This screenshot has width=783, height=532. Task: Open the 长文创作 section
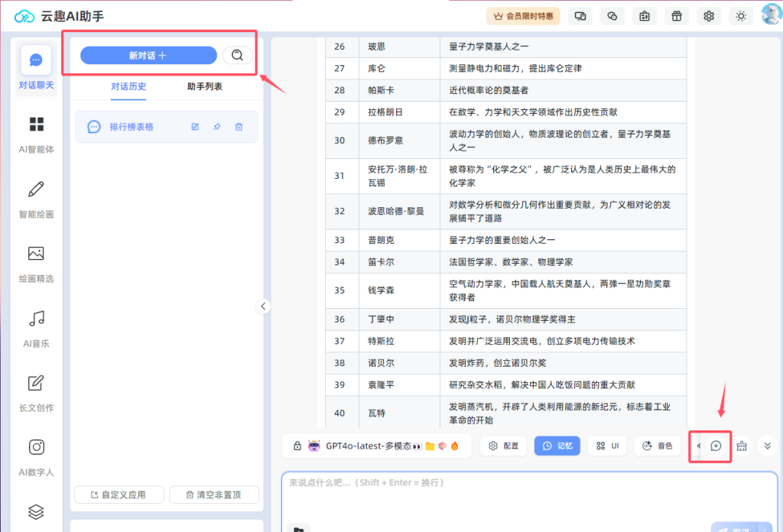[36, 393]
